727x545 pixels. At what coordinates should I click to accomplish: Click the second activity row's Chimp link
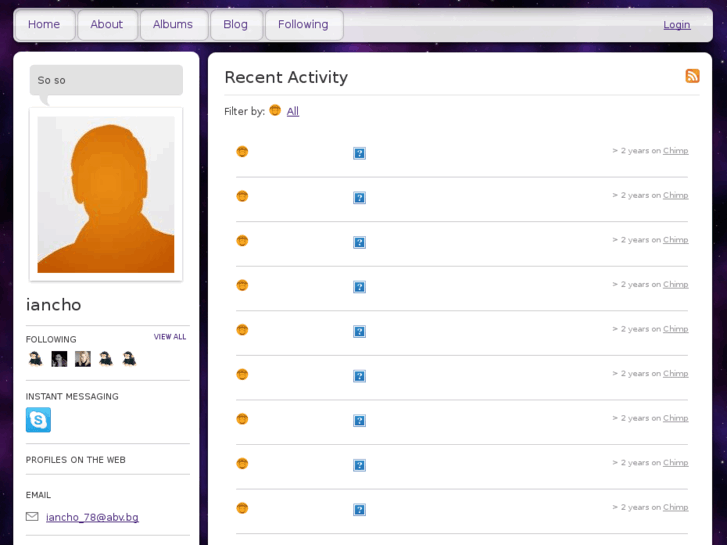pos(676,195)
